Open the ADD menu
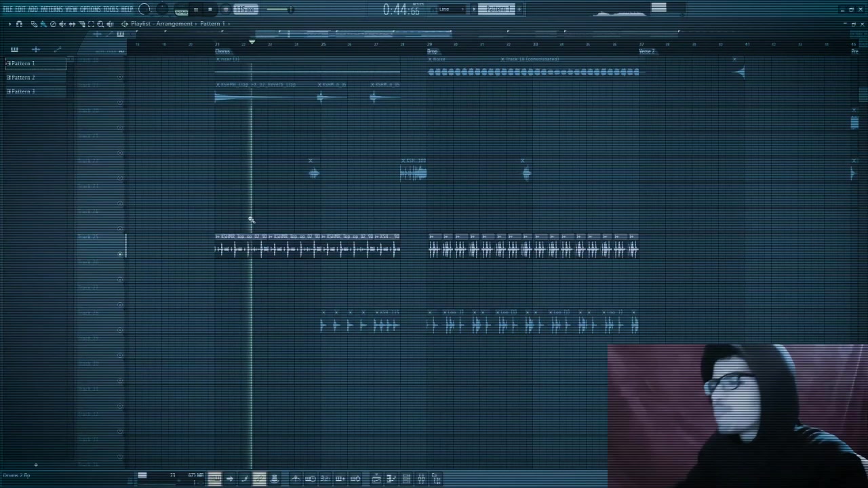 point(33,9)
